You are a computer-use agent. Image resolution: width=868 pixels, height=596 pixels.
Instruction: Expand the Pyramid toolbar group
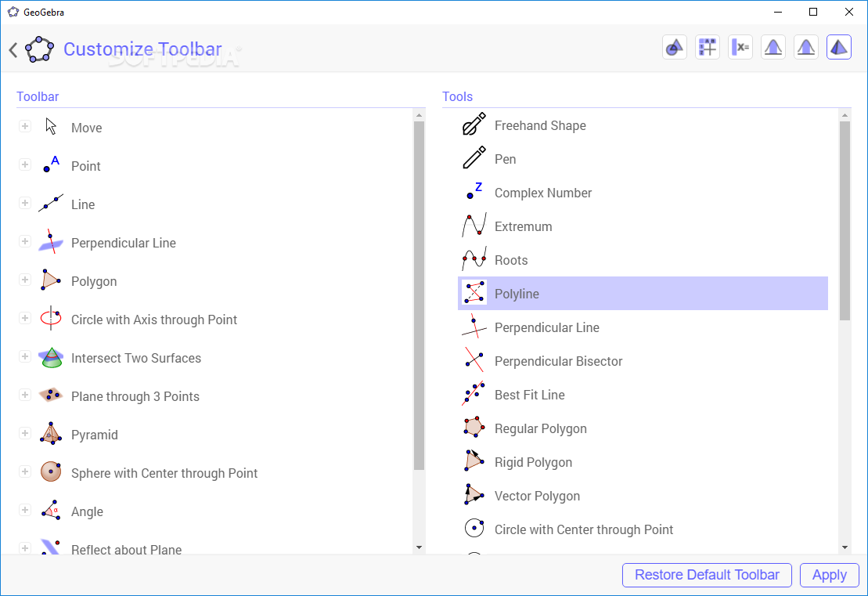click(x=25, y=433)
